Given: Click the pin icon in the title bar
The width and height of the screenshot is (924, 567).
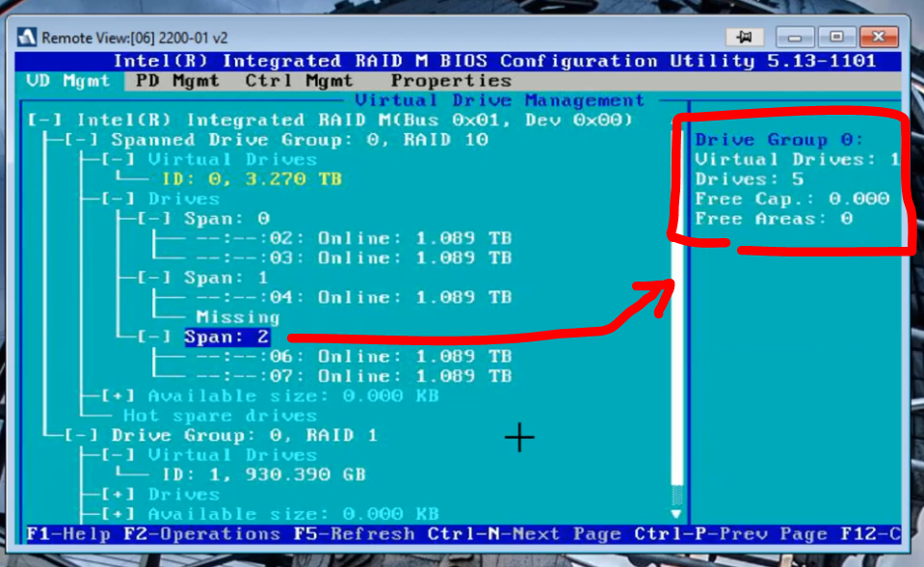Looking at the screenshot, I should pos(744,38).
